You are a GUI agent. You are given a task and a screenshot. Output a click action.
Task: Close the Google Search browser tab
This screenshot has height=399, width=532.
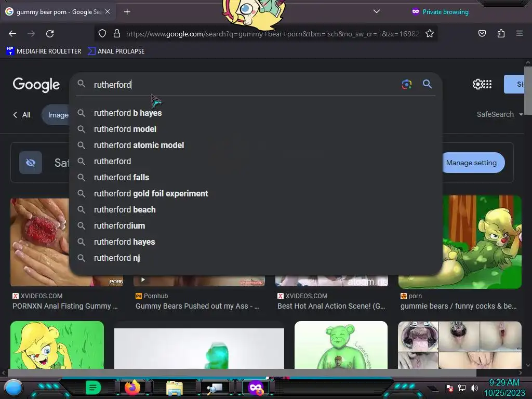[108, 11]
